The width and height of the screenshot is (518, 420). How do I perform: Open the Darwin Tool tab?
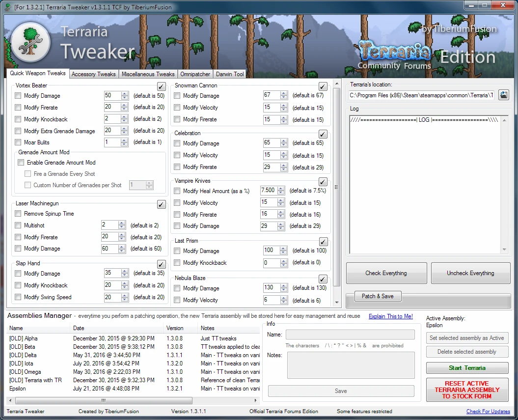229,74
